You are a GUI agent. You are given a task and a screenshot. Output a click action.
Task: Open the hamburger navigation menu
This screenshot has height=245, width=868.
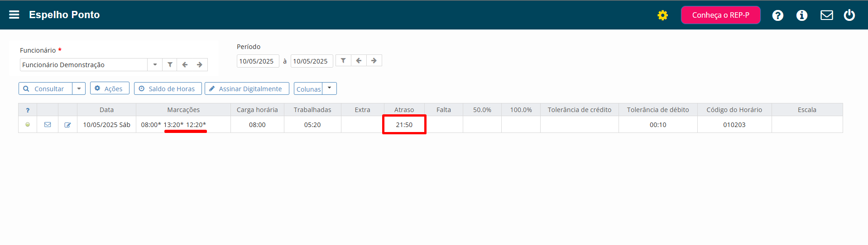(14, 15)
